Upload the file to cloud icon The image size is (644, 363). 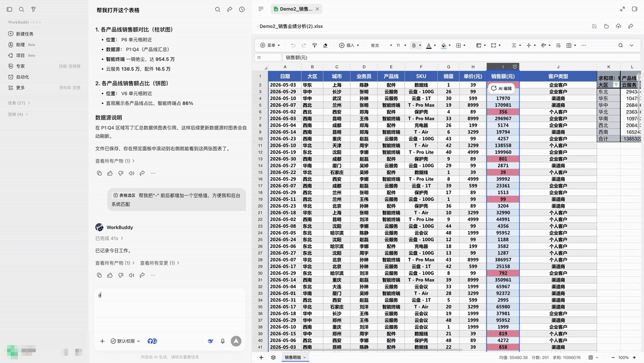tap(618, 26)
